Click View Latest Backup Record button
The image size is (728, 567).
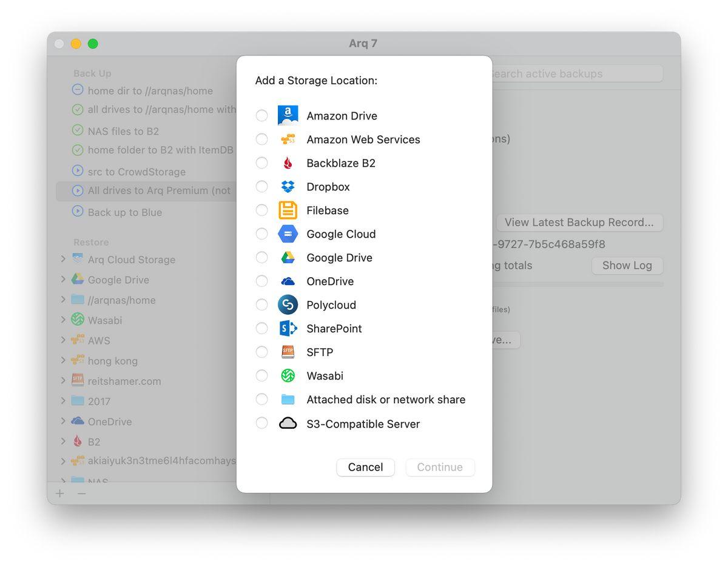[x=579, y=222]
